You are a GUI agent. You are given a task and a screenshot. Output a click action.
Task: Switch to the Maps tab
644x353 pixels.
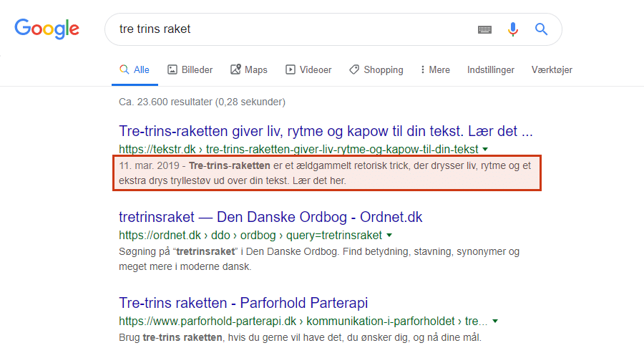click(x=249, y=70)
